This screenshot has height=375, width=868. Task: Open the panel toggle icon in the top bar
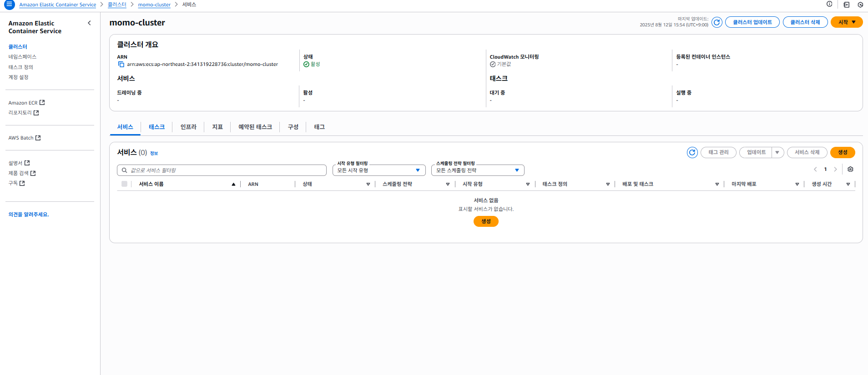tap(846, 5)
